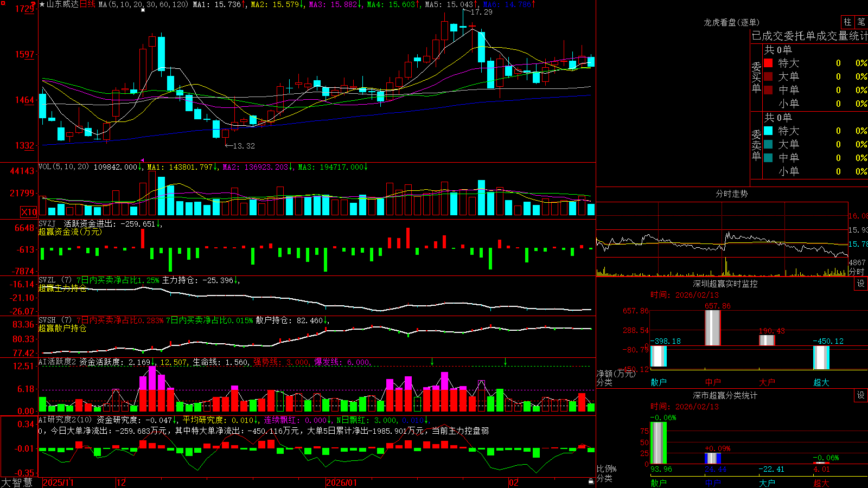Open 设 settings for 深圳超赢实时监控
The image size is (868, 488).
pyautogui.click(x=861, y=284)
